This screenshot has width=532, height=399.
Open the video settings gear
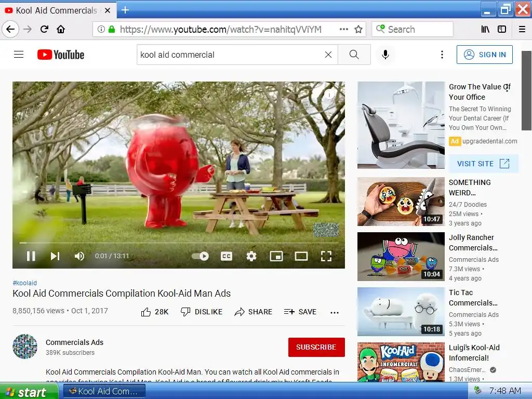coord(251,256)
